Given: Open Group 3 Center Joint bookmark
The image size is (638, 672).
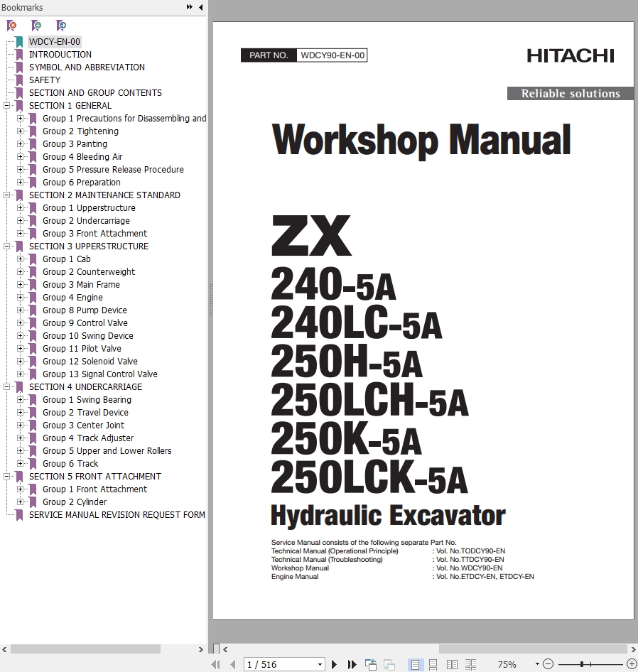Looking at the screenshot, I should [x=83, y=425].
